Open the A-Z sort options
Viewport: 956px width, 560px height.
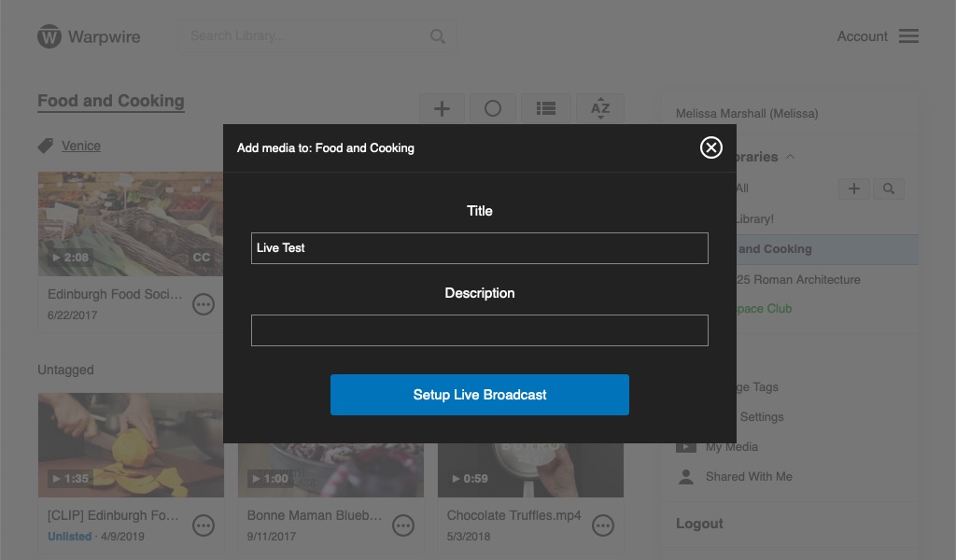pyautogui.click(x=600, y=108)
